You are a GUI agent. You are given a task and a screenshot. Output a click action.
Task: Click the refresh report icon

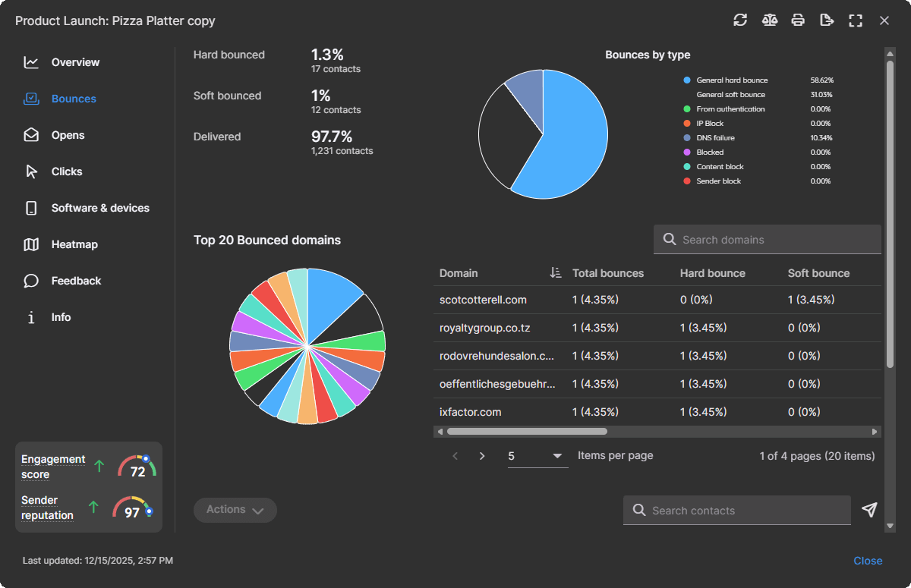(x=740, y=20)
